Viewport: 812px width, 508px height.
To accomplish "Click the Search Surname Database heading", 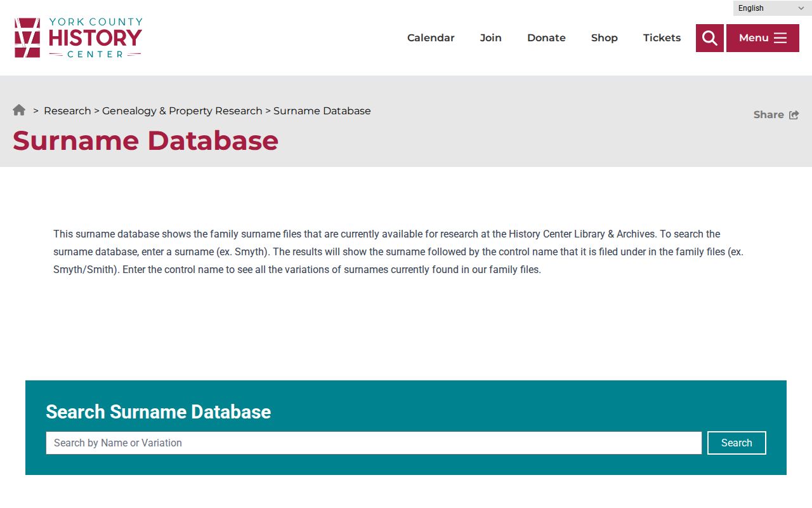I will tap(159, 411).
